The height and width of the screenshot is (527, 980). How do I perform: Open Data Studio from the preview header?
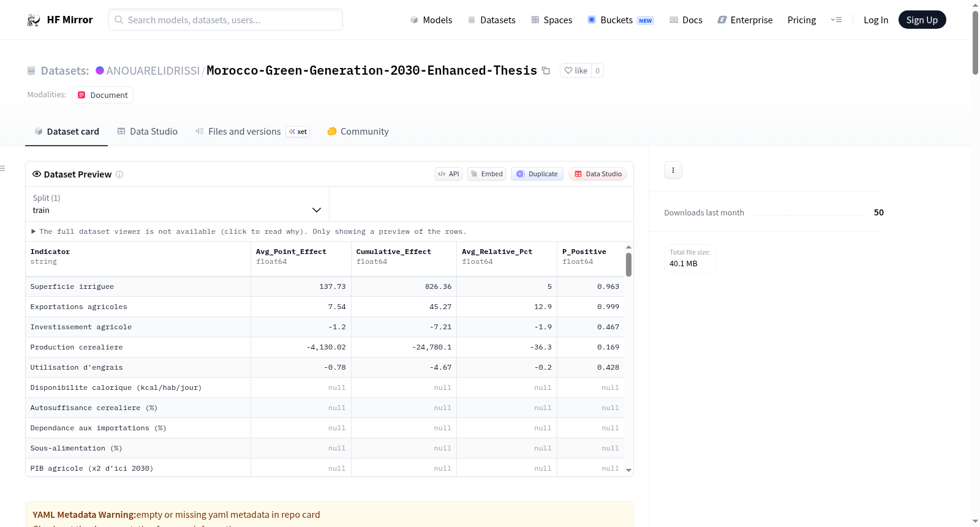[x=598, y=174]
